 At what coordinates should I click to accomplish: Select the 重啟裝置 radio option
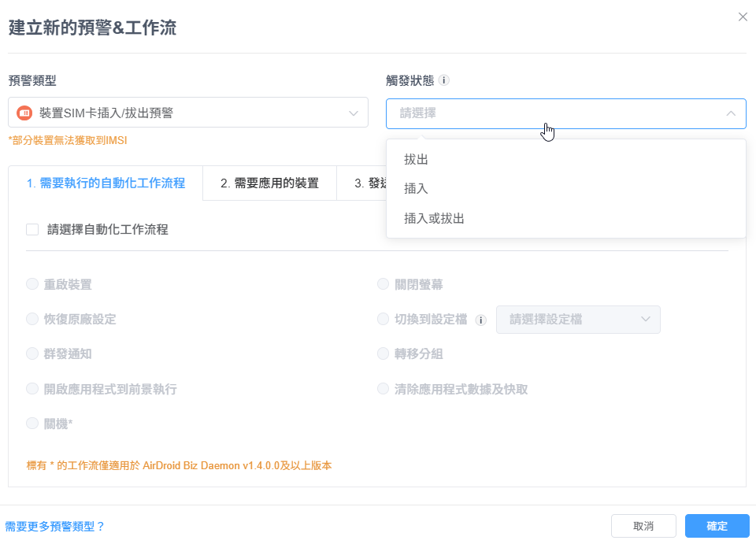(x=32, y=284)
